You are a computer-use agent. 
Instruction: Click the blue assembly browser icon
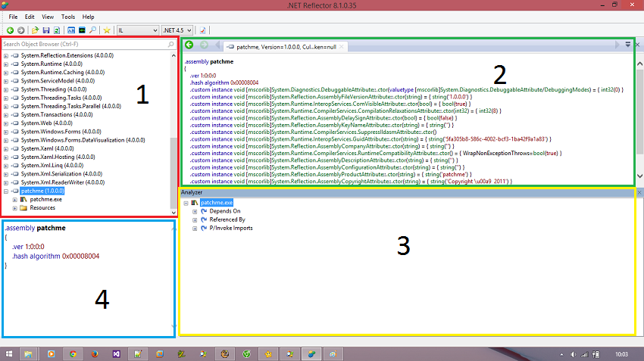[x=71, y=30]
